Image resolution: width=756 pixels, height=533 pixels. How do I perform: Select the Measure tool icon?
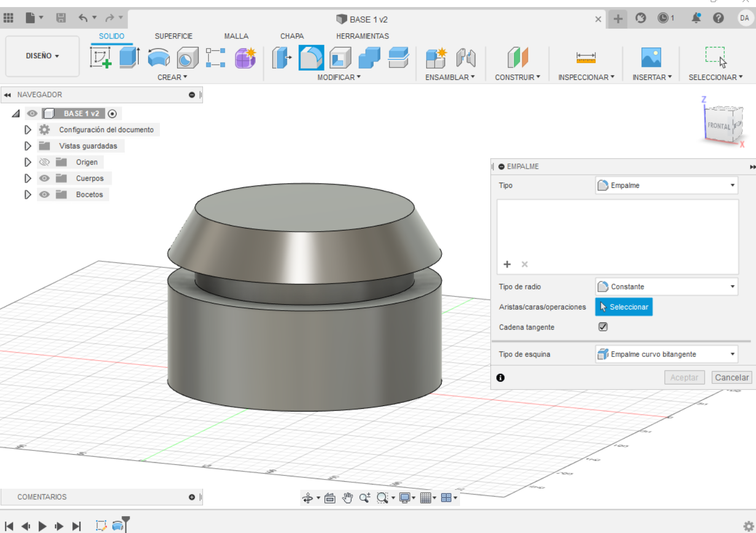tap(586, 57)
